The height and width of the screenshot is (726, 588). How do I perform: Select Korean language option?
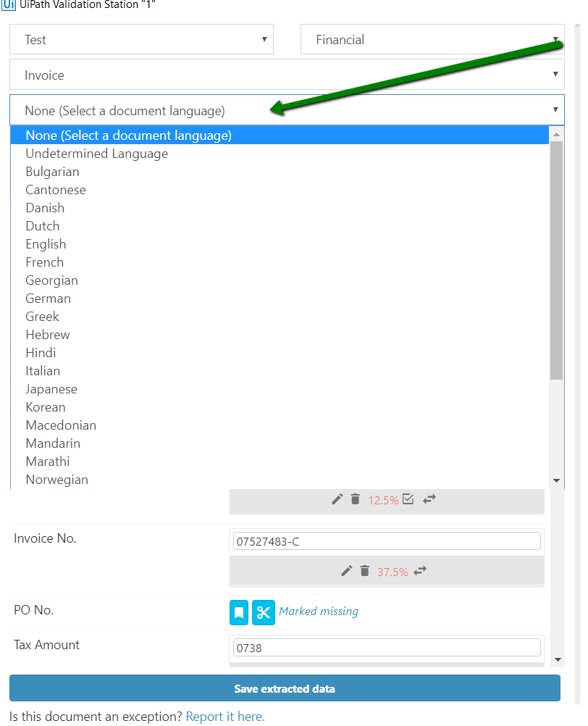click(280, 407)
